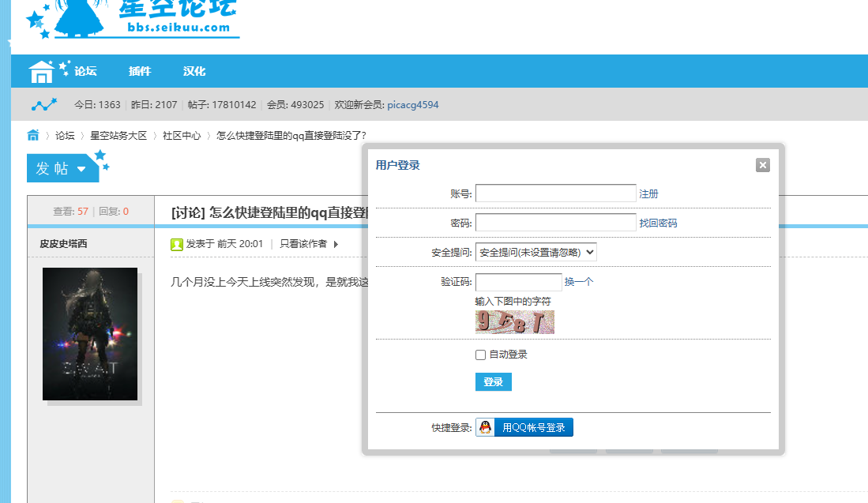Click the 验证码 captcha input field

click(x=518, y=282)
